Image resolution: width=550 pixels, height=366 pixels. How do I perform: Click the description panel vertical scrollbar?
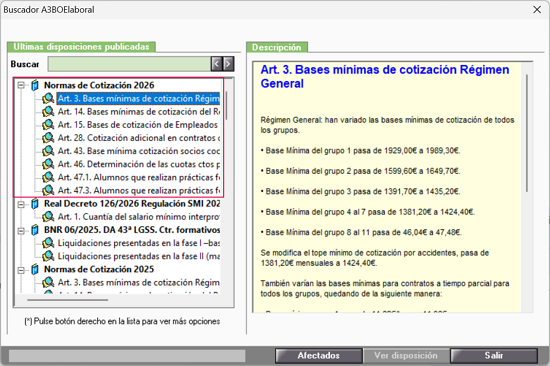tap(527, 133)
